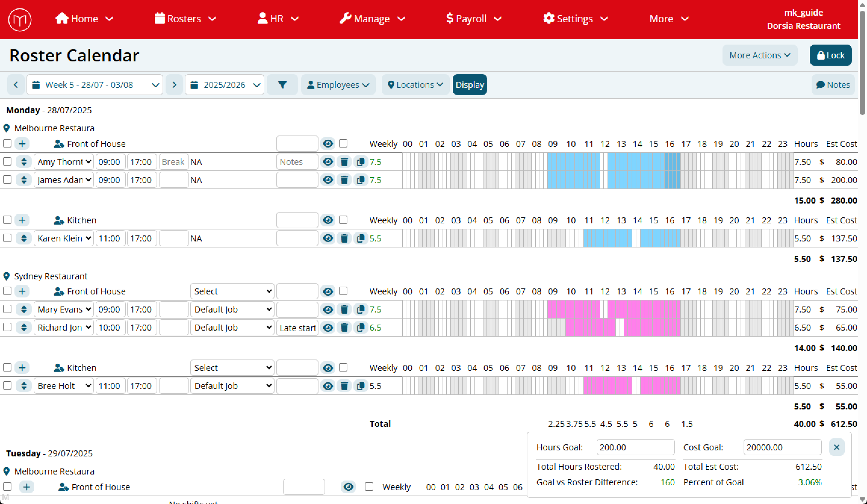Reorder Richard Jones' row with the move arrows
The width and height of the screenshot is (867, 504).
point(24,327)
